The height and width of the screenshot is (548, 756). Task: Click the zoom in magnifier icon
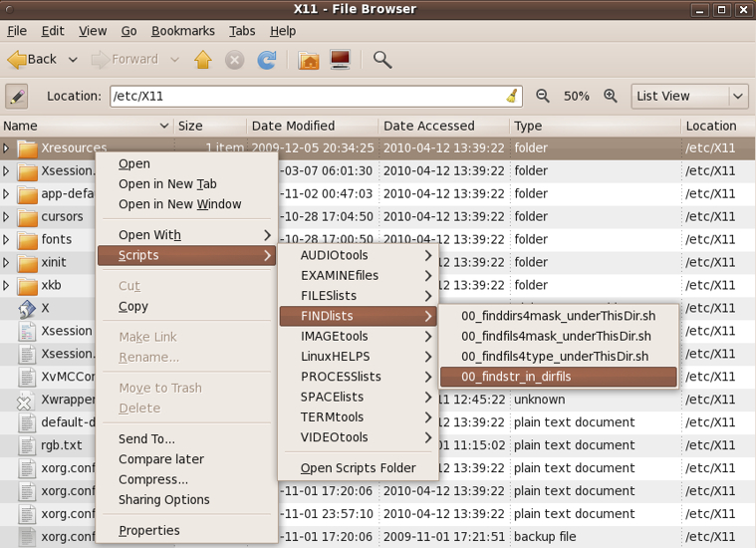click(611, 97)
